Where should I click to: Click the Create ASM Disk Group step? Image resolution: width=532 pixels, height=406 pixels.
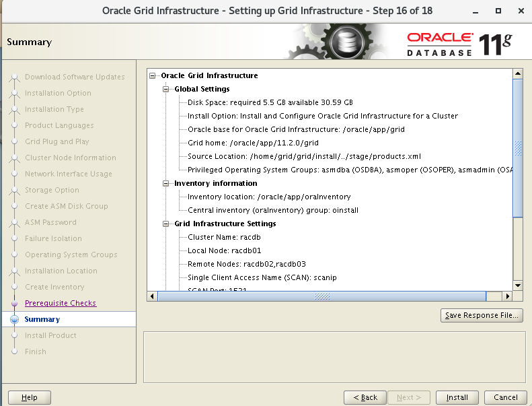point(67,206)
